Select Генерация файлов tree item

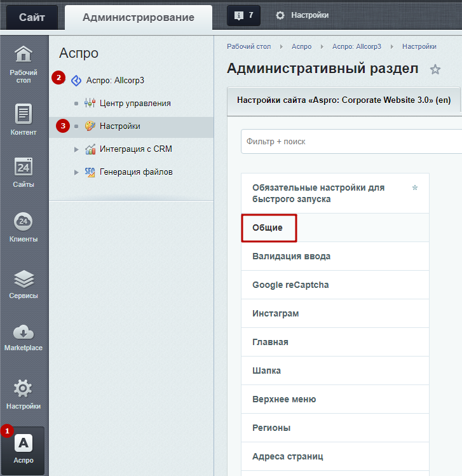(136, 172)
